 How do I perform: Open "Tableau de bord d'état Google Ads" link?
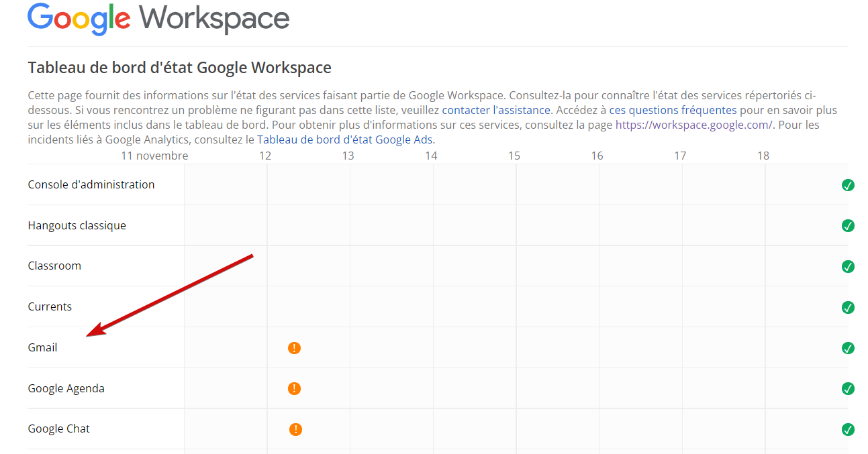point(345,139)
